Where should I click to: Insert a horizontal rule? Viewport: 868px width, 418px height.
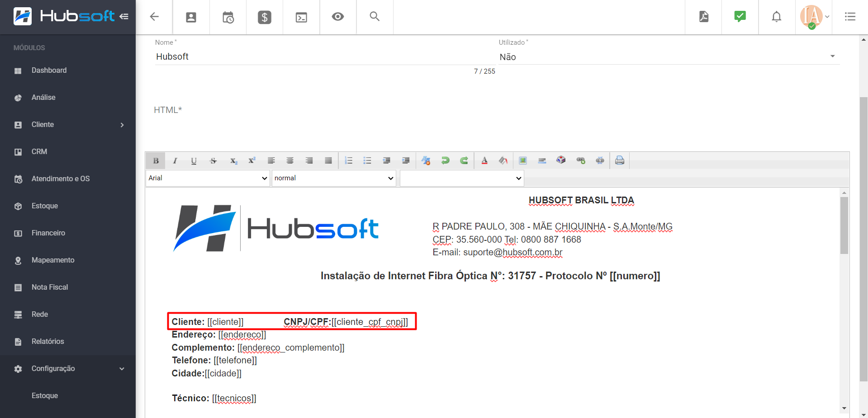[x=542, y=160]
